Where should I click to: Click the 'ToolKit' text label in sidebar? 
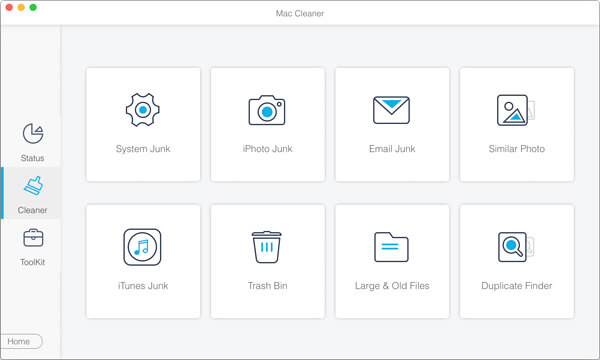click(x=33, y=262)
